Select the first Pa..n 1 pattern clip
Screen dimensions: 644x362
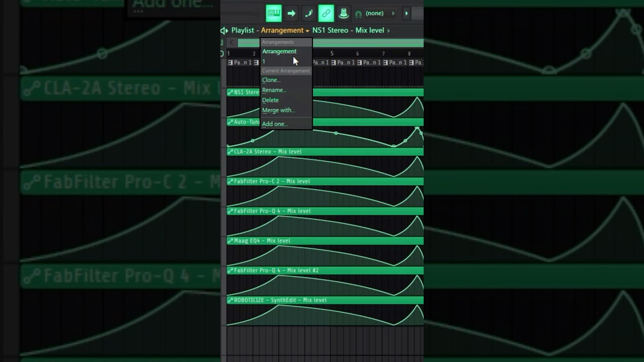(x=239, y=63)
